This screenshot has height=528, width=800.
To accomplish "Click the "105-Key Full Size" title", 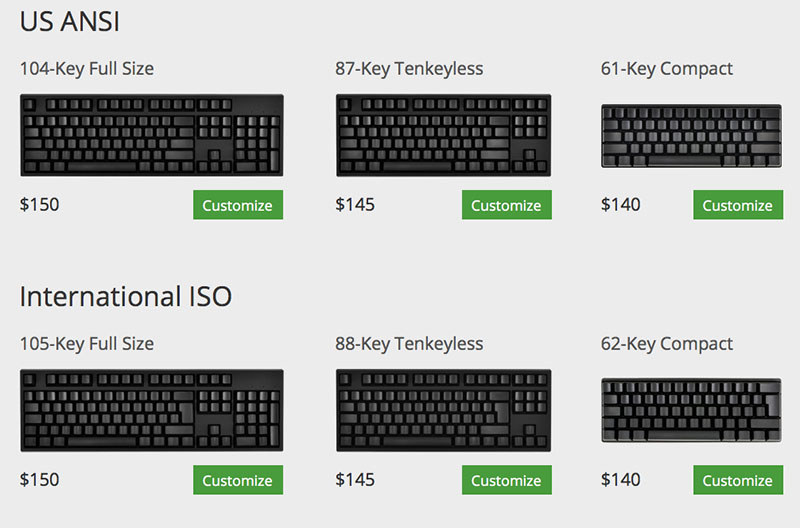I will click(x=87, y=344).
